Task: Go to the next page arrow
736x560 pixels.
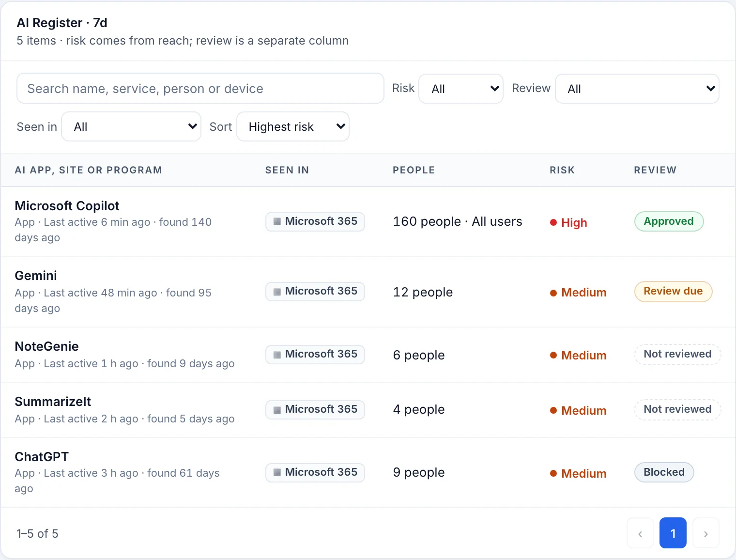Action: 706,533
